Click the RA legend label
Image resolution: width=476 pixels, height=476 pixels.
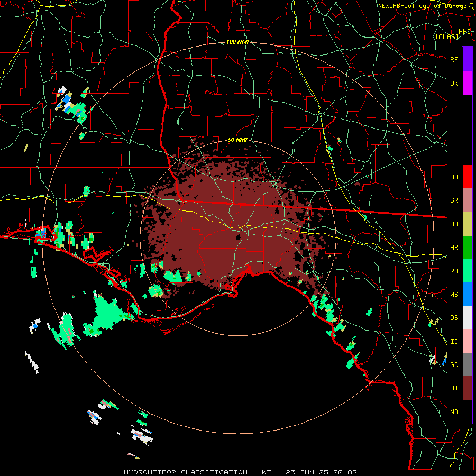[x=454, y=271]
